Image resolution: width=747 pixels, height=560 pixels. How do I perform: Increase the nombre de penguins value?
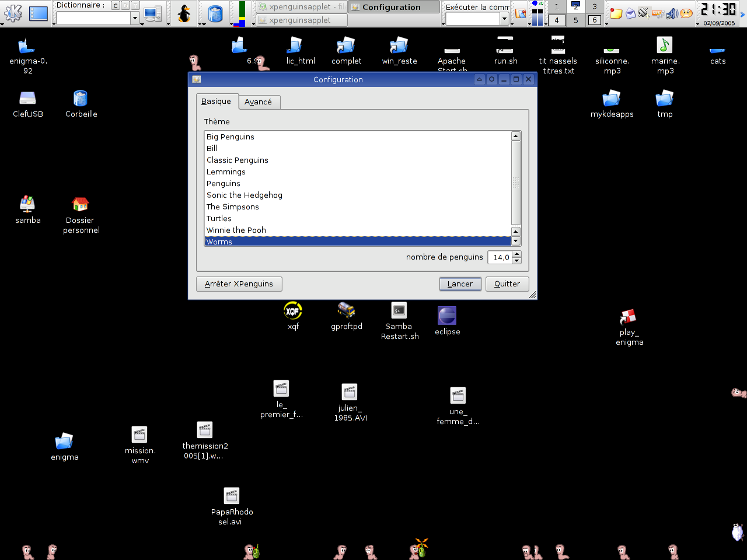tap(517, 254)
